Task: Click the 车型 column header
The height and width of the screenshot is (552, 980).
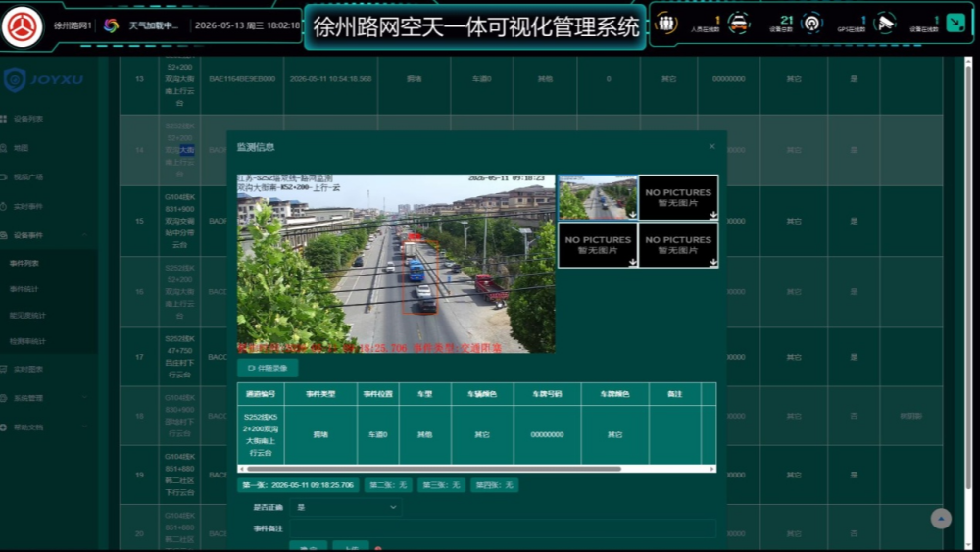Action: click(425, 394)
